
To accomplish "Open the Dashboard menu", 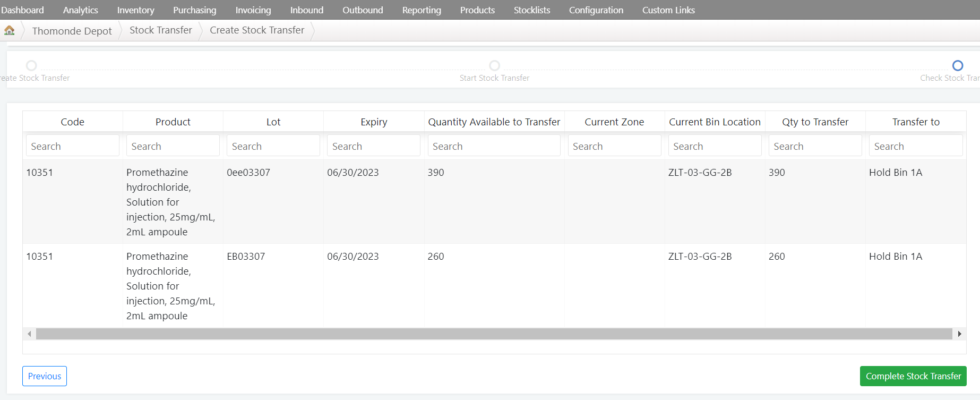I will 22,10.
